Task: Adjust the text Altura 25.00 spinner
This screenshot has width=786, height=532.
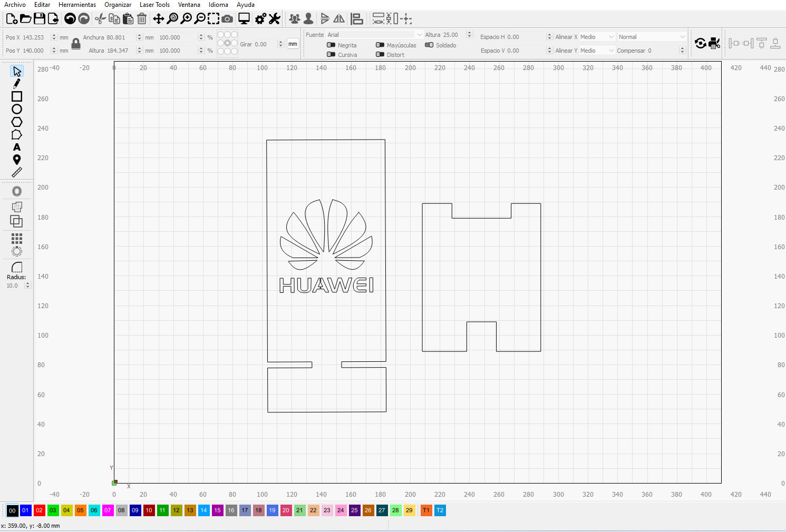Action: 469,35
